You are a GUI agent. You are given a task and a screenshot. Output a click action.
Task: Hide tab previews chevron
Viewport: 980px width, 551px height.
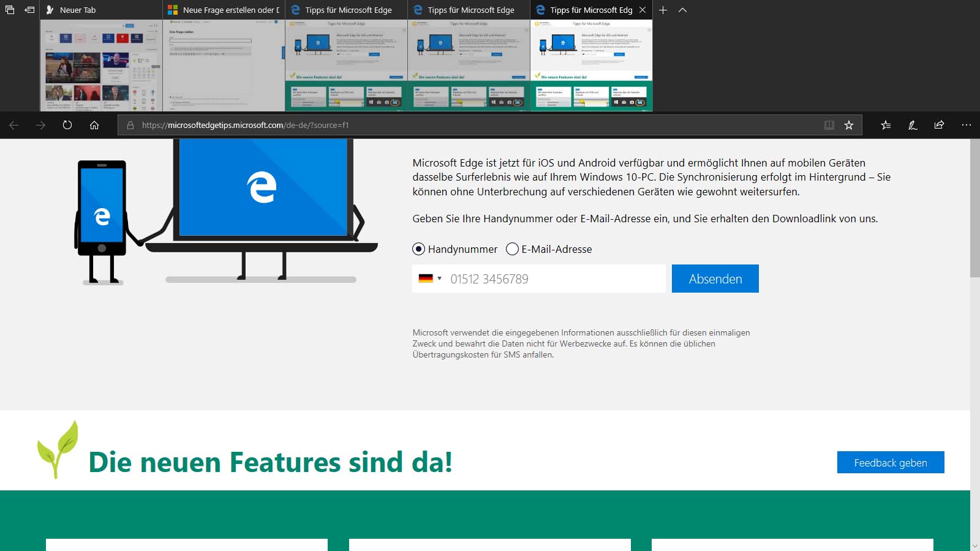(x=683, y=10)
